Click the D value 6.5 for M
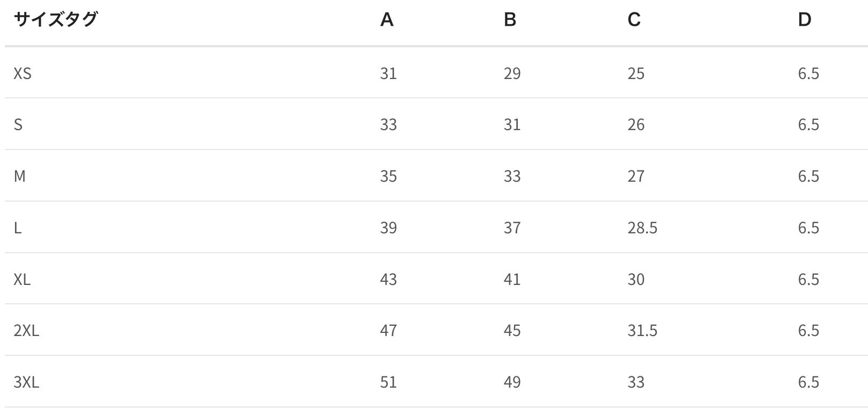 coord(808,176)
